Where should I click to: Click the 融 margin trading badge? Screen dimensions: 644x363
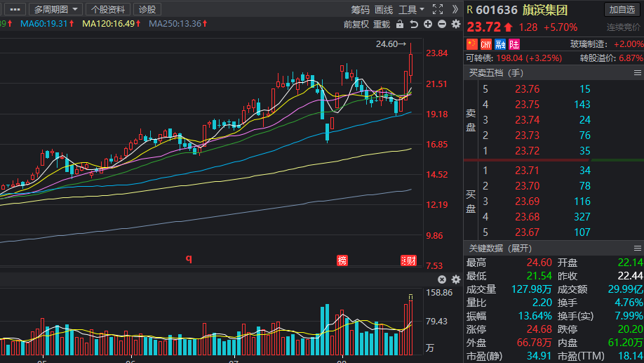500,44
